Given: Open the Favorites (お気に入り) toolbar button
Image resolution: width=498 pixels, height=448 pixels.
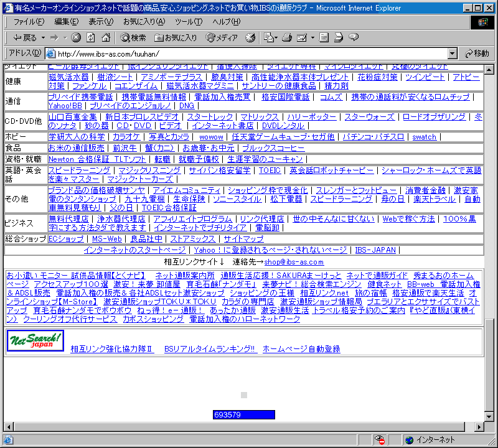Looking at the screenshot, I should (x=176, y=38).
